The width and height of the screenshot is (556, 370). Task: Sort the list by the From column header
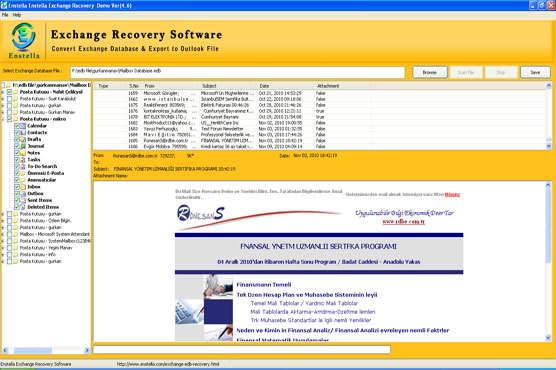pyautogui.click(x=171, y=86)
